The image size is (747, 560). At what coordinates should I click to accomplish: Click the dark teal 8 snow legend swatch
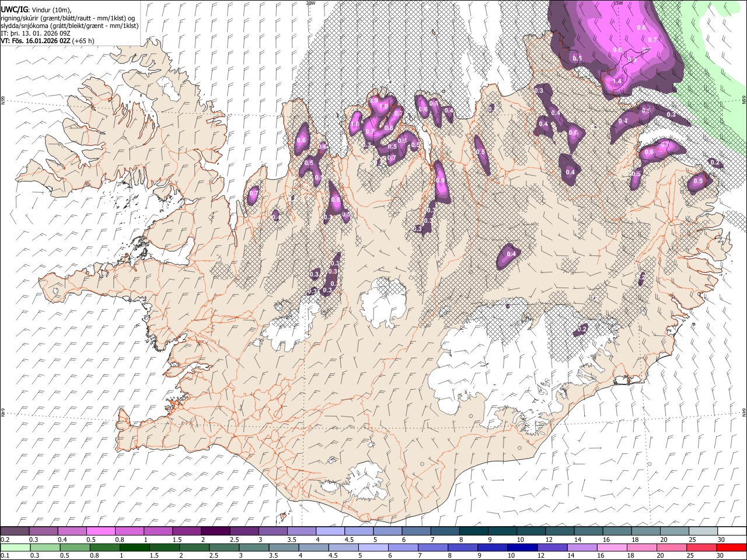tap(474, 531)
